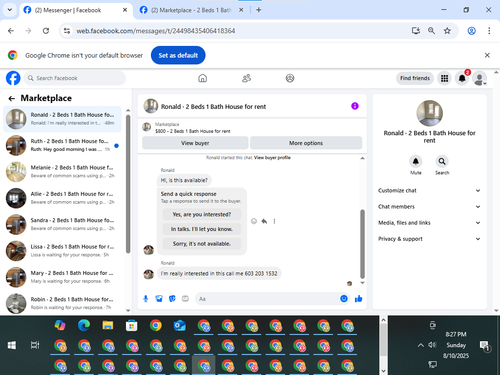Dismiss the default browser banner
This screenshot has height=375, width=500.
[x=487, y=55]
